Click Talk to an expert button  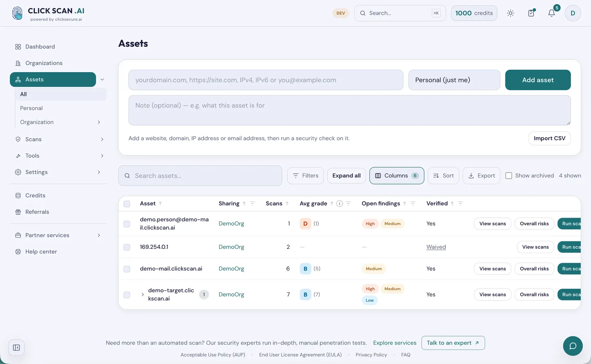tap(453, 343)
